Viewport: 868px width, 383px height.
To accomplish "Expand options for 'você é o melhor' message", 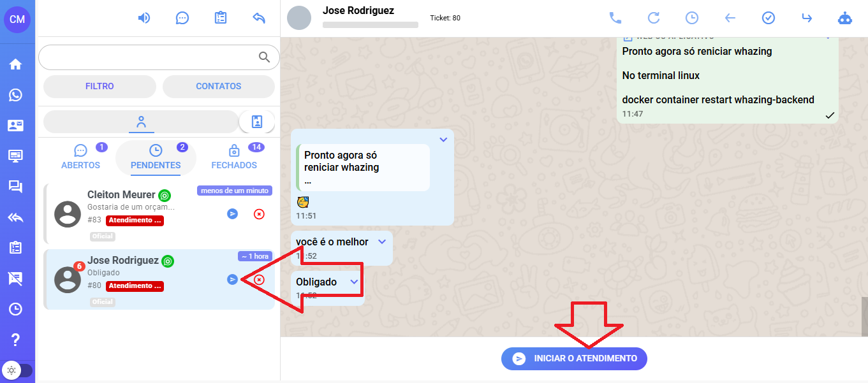I will pos(382,242).
